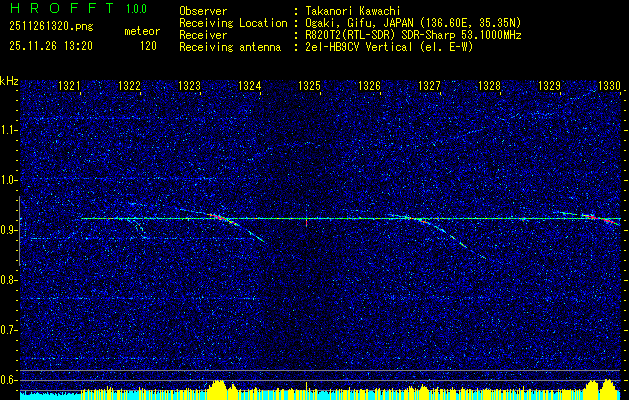This screenshot has width=629, height=400.
Task: Click the 0.9 kHz frequency label
Action: coord(8,230)
